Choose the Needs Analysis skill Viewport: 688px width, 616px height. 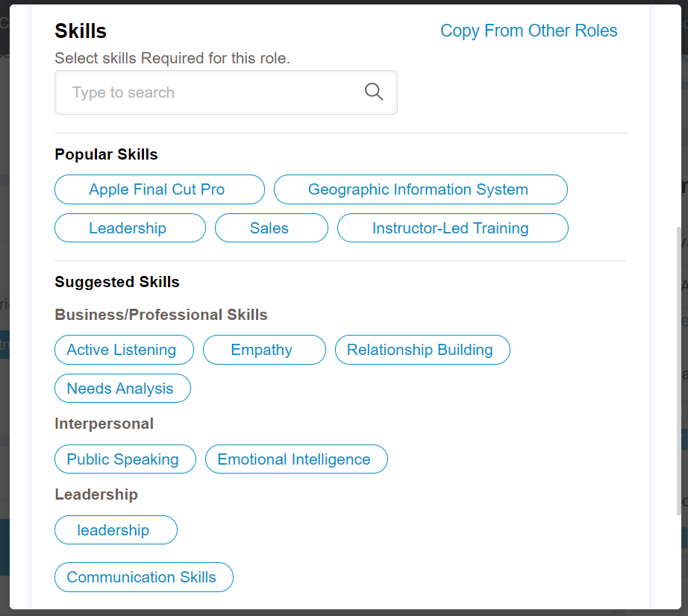tap(122, 388)
